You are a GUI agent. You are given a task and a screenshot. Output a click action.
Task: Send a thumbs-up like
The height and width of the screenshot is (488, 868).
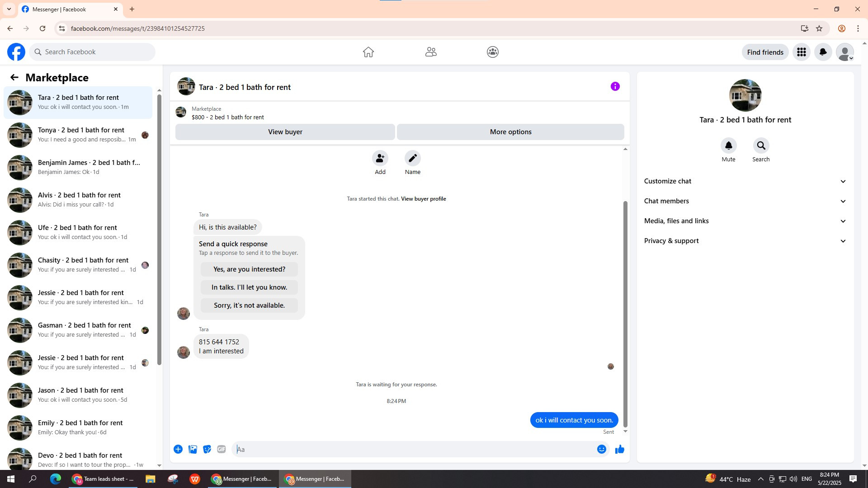point(620,449)
